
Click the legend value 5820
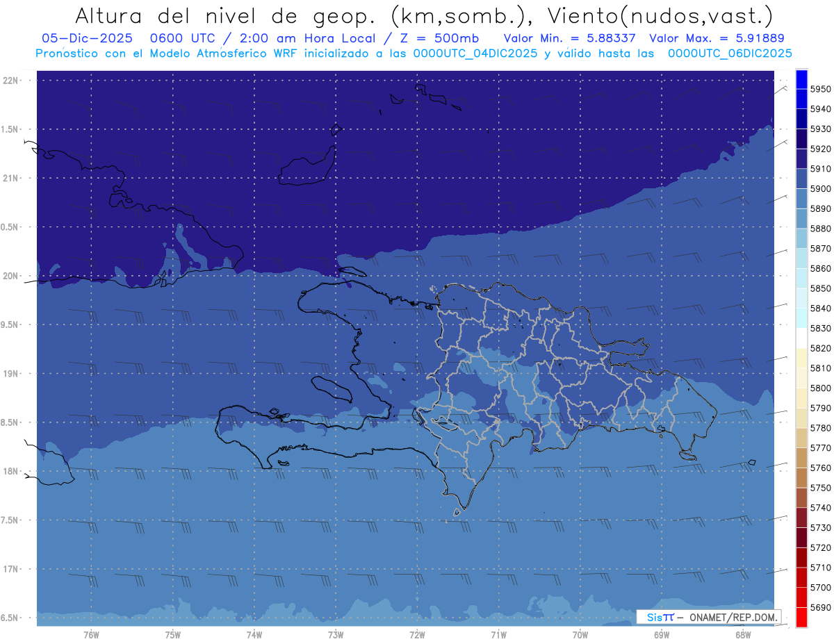click(820, 348)
